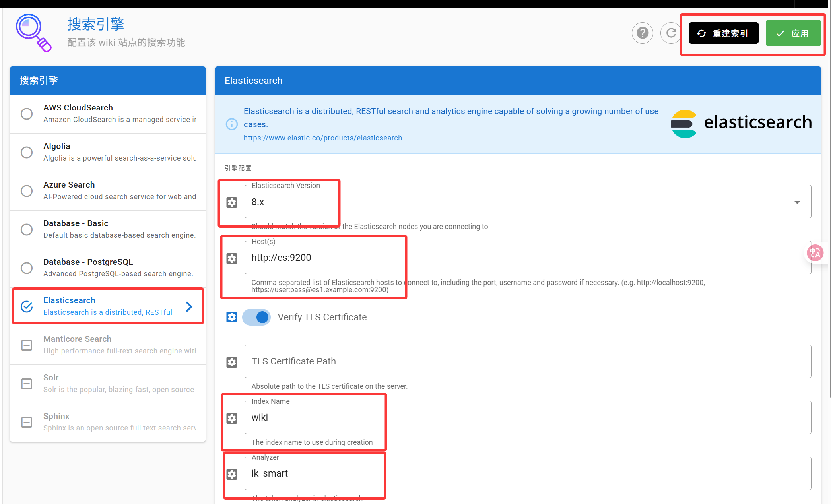Click the Manticore Search disabled box icon
The image size is (831, 504).
(x=27, y=345)
